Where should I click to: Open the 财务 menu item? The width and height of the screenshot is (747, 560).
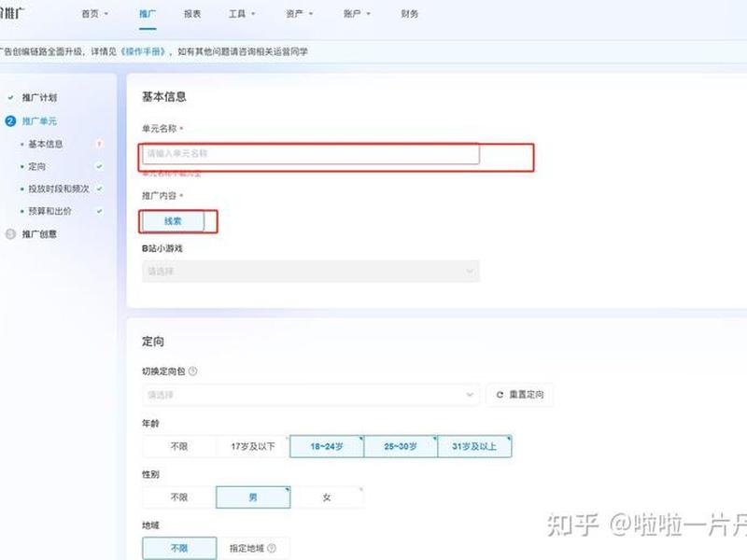(410, 14)
